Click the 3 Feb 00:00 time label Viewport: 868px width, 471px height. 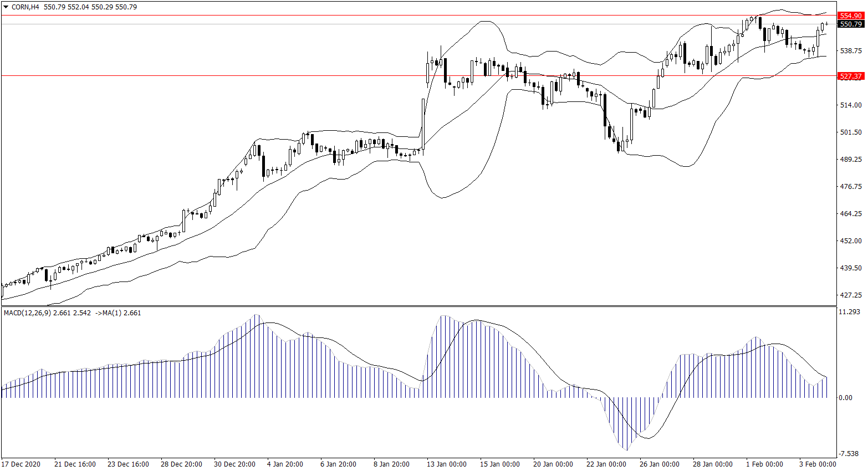pyautogui.click(x=817, y=464)
